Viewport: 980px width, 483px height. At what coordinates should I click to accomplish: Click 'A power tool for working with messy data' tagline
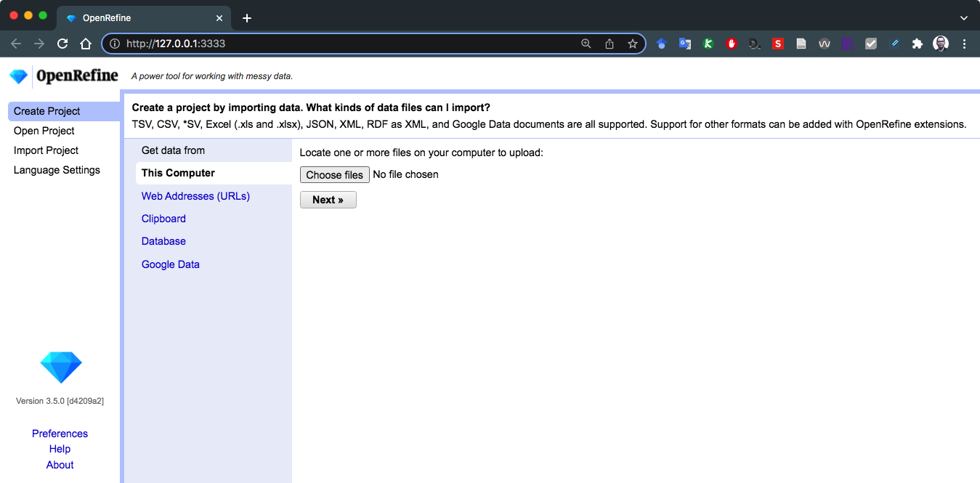(212, 76)
